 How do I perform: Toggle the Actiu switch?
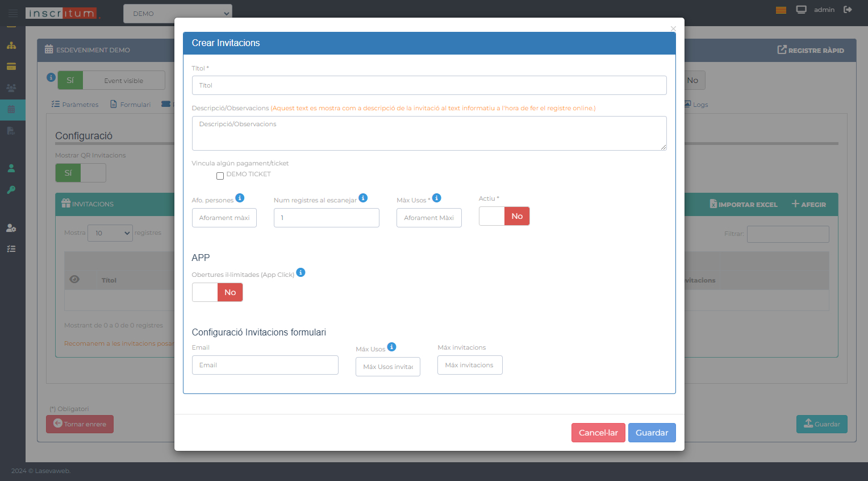(504, 216)
